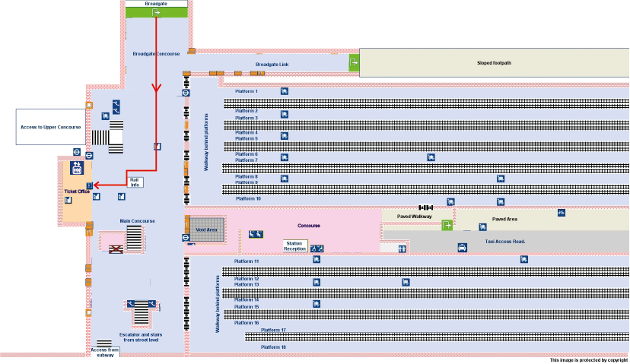Click the Station Reception box

294,245
